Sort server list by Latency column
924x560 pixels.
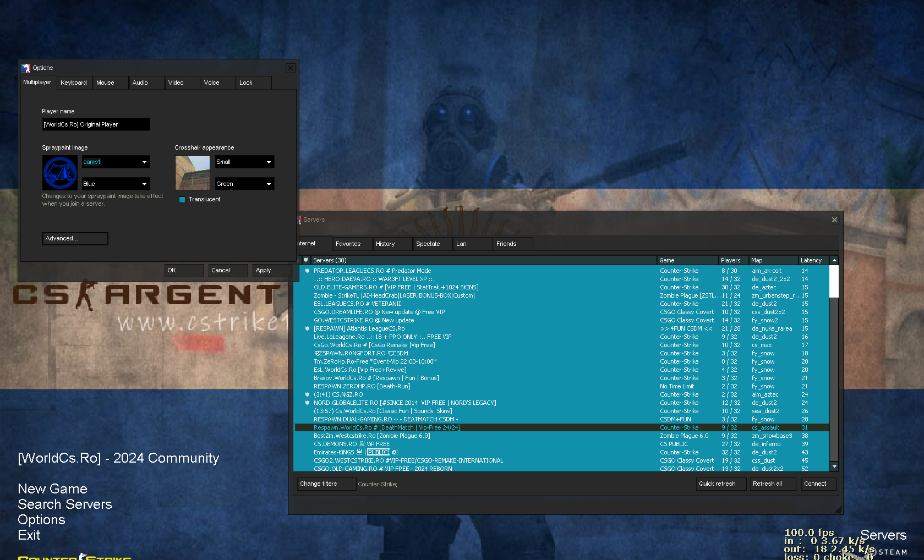click(x=814, y=260)
